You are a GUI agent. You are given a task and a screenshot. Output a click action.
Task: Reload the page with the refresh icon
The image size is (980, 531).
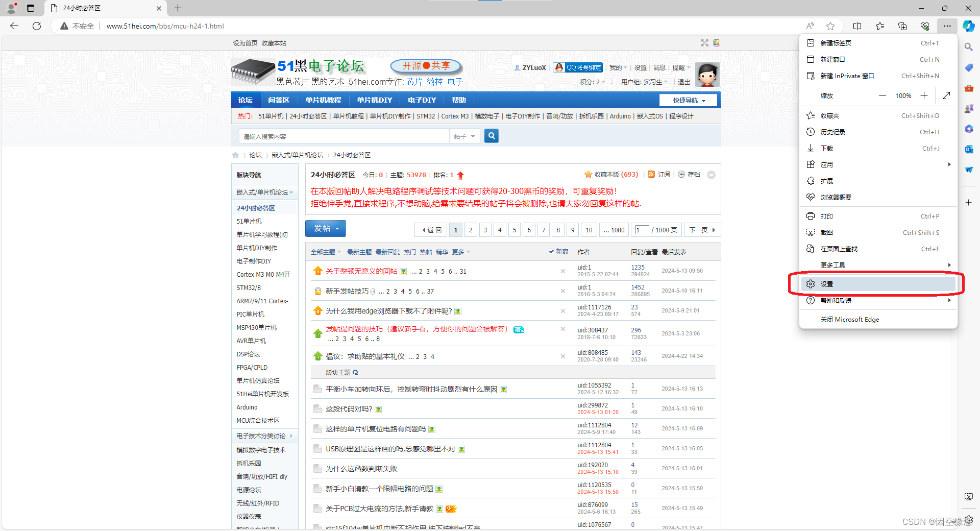click(x=37, y=26)
